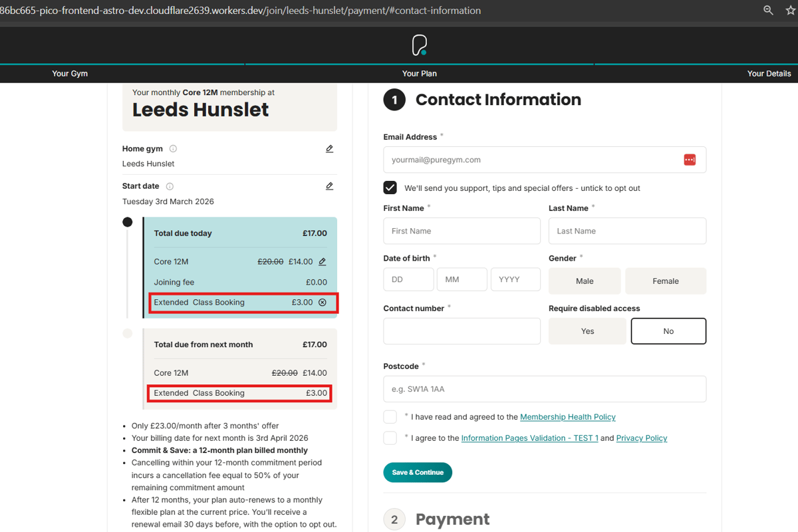
Task: Click password manager icon in email field
Action: coord(690,160)
